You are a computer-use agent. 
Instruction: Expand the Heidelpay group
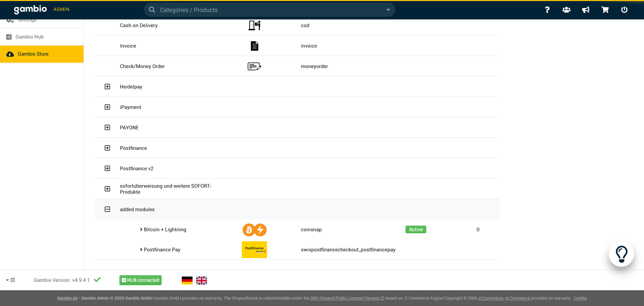[x=107, y=87]
